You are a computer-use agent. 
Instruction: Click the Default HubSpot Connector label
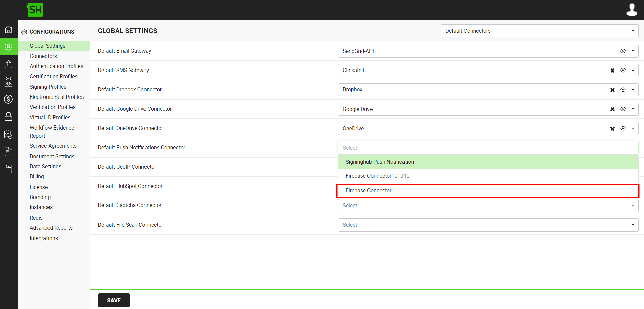click(x=130, y=186)
